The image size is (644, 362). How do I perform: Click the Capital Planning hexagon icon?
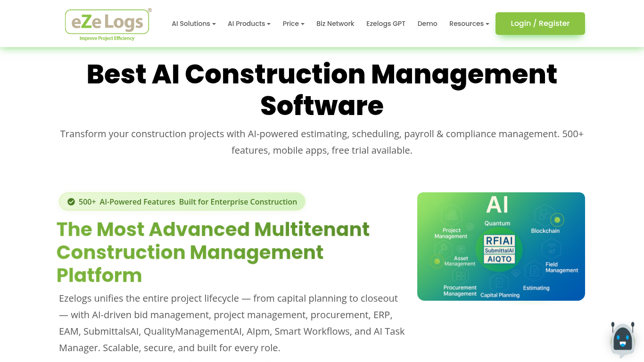(x=499, y=283)
